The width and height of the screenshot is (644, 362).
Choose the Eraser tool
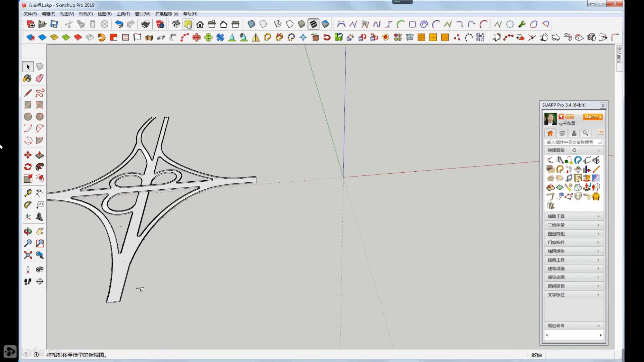coord(40,78)
